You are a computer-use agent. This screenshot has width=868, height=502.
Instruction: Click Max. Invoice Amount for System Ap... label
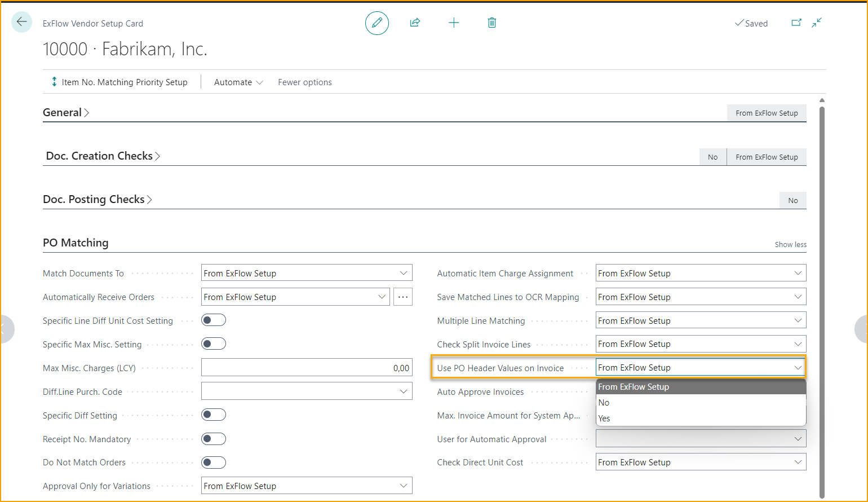[x=509, y=415]
